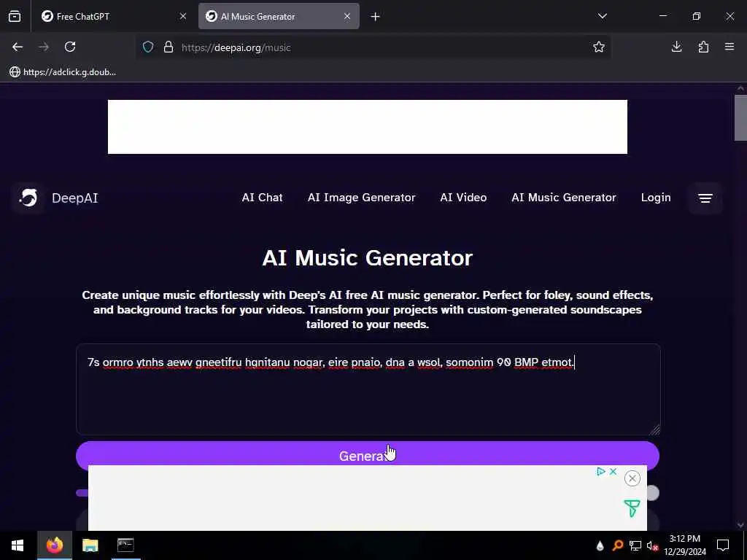747x560 pixels.
Task: Click the green Freestar logo icon
Action: click(632, 508)
